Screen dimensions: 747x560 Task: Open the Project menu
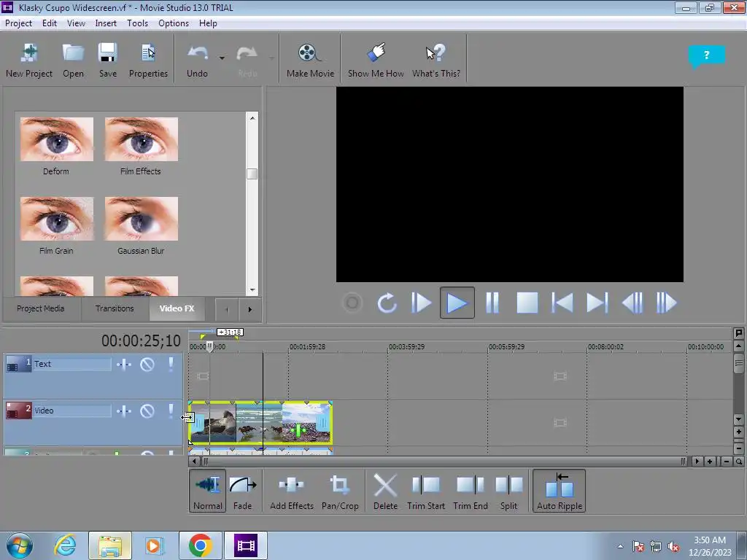18,23
